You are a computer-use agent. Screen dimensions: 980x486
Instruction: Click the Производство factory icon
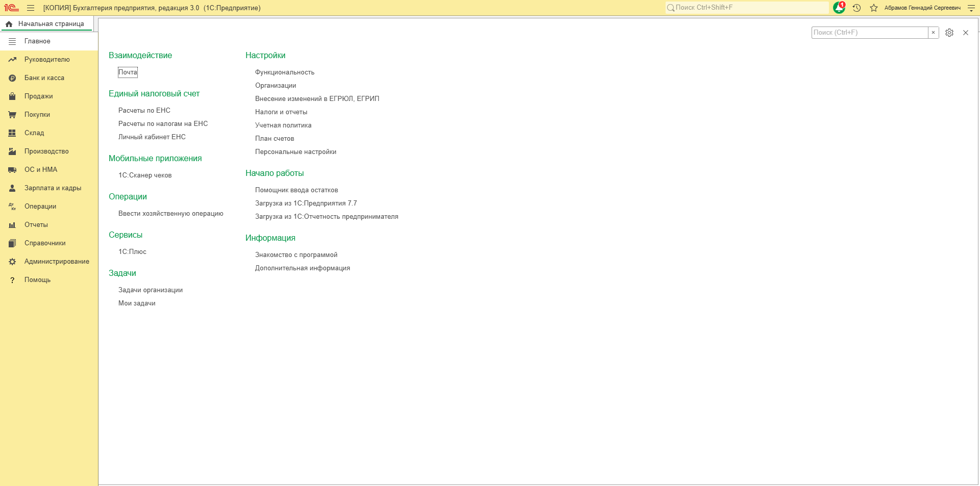tap(12, 151)
